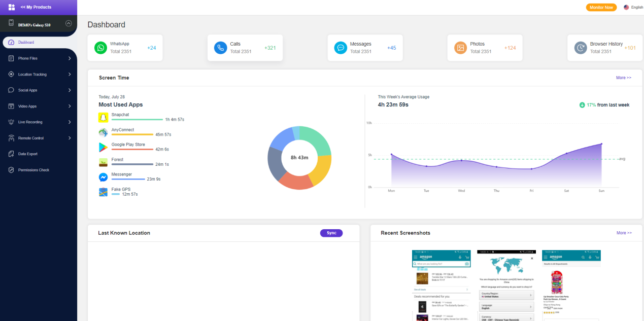Image resolution: width=644 pixels, height=321 pixels.
Task: Expand the Phone Files menu
Action: point(39,58)
